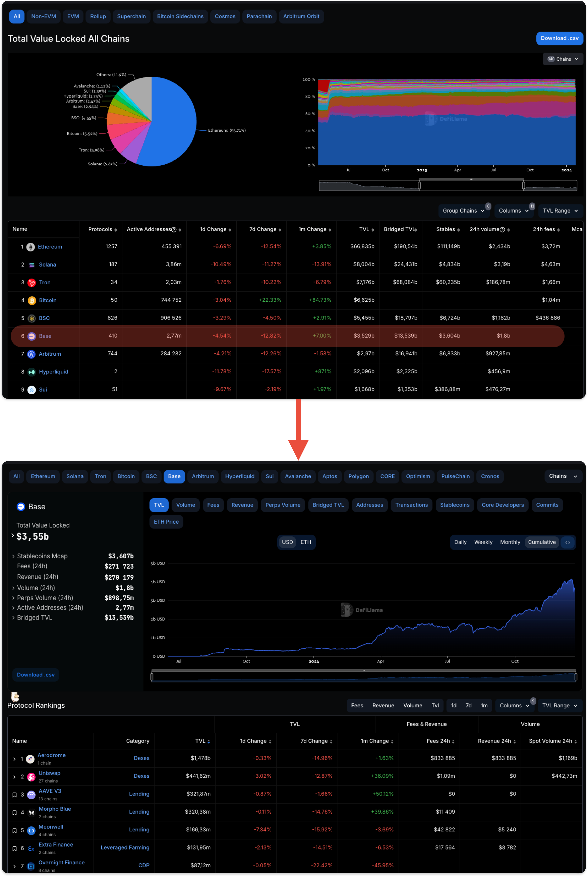Toggle the 1m filter in Protocol Rankings
The image size is (588, 877).
[484, 706]
